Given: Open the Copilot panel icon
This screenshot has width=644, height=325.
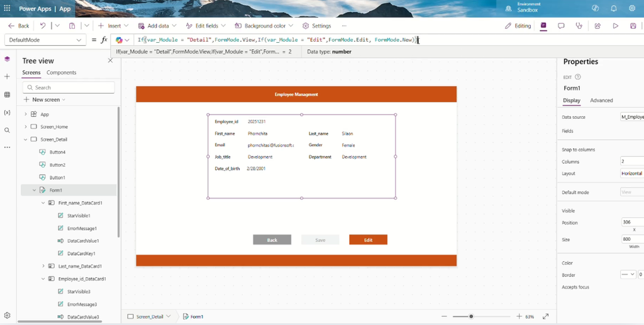Looking at the screenshot, I should [x=543, y=25].
